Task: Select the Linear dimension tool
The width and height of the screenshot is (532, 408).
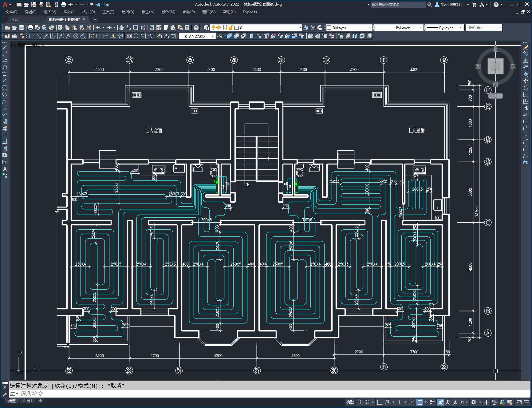Action: coord(31,36)
